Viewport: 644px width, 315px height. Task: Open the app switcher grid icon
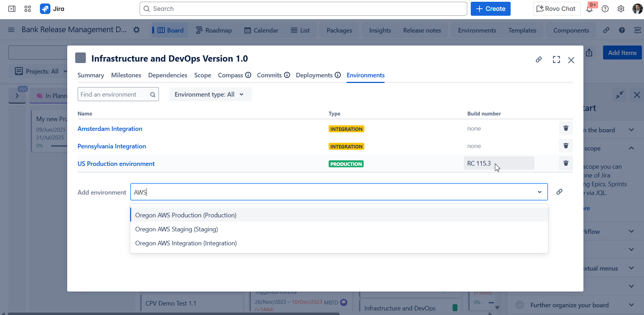[x=28, y=9]
